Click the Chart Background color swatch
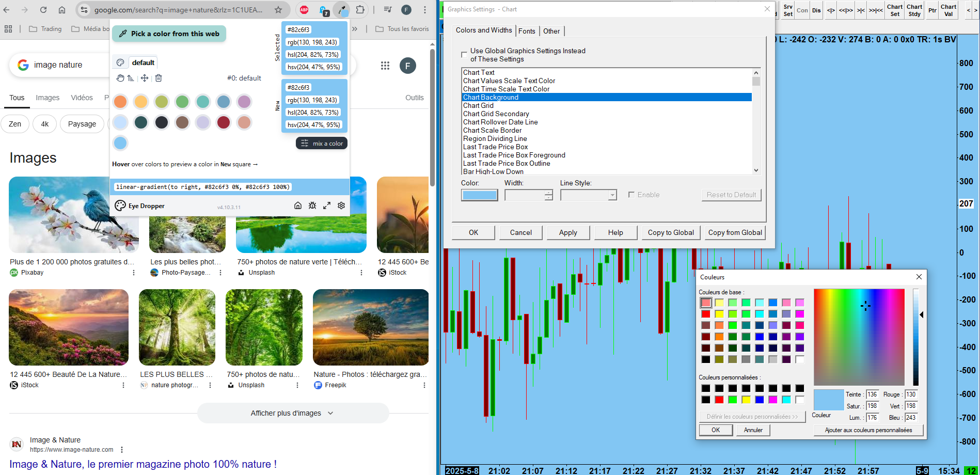Viewport: 980px width, 475px height. pos(480,195)
